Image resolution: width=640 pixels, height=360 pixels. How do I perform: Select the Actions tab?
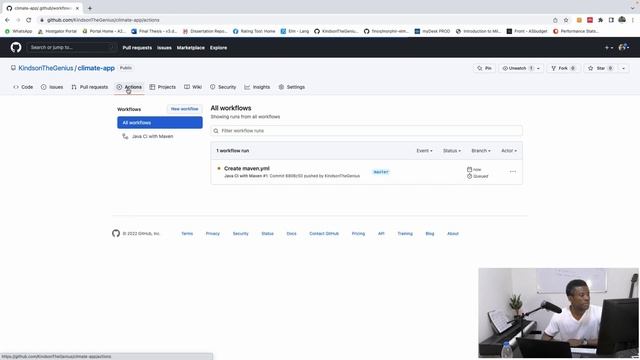click(129, 87)
